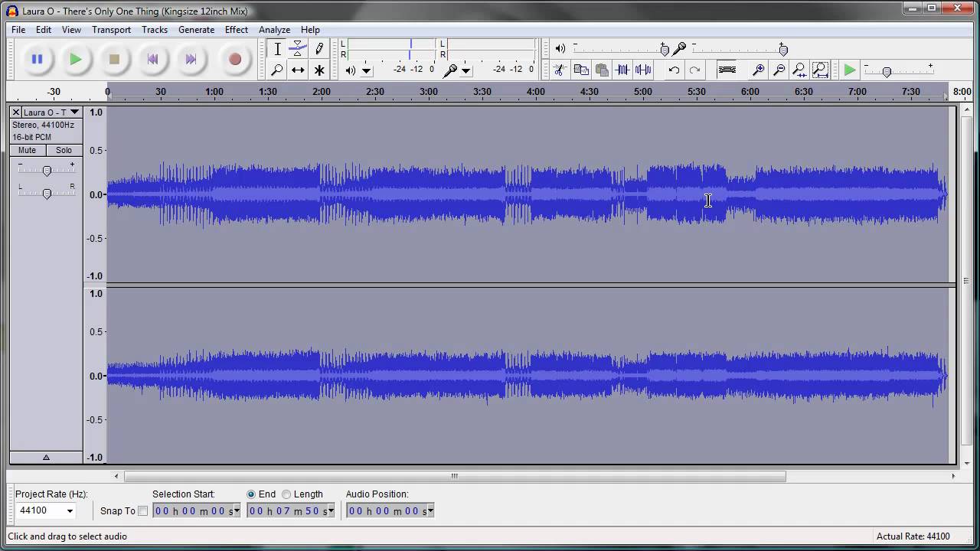Click the Fit Project in window icon
The width and height of the screenshot is (980, 551).
click(820, 70)
